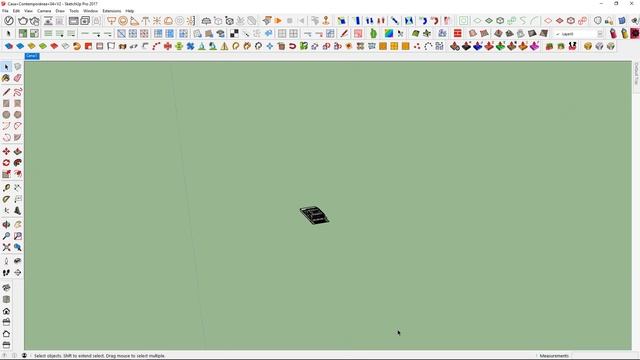Select the Push/Pull tool
The image size is (640, 360).
pos(18,151)
